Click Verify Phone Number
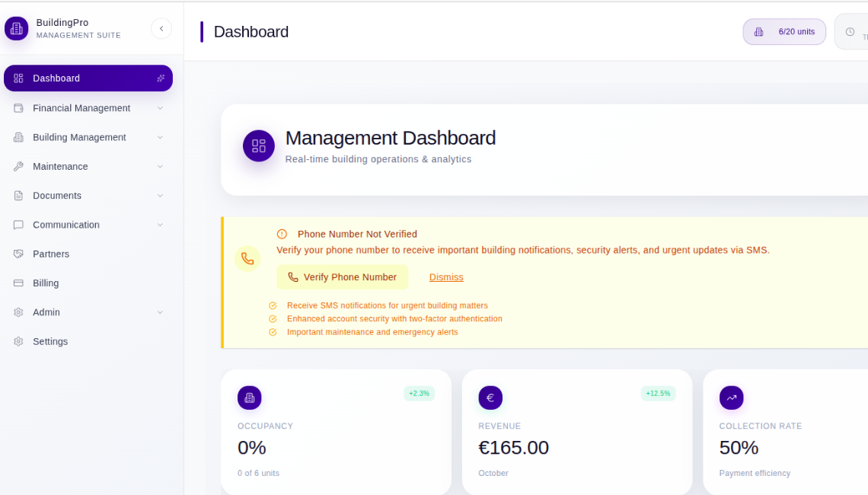Image resolution: width=868 pixels, height=495 pixels. point(343,276)
